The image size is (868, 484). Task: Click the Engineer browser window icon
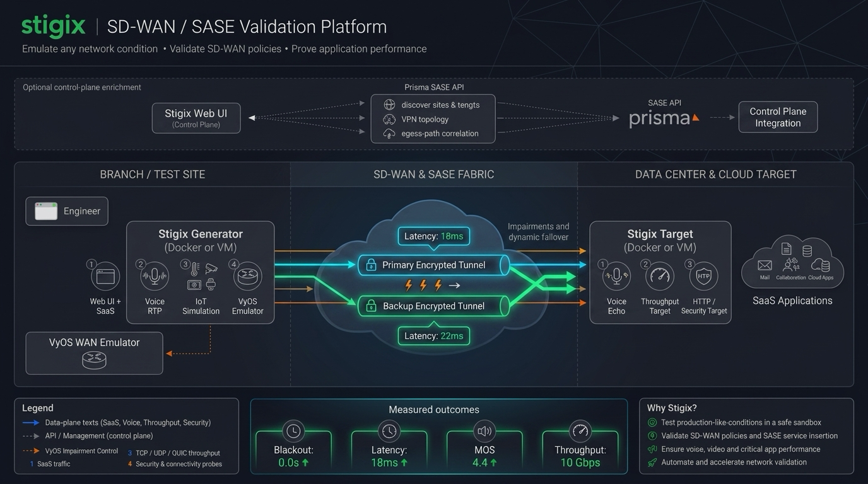click(46, 211)
